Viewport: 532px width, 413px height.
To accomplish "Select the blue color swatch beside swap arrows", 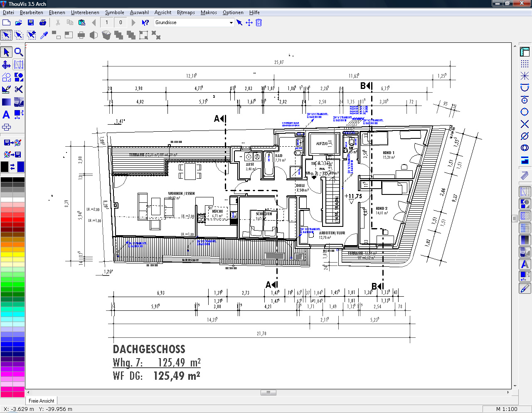I will point(20,167).
